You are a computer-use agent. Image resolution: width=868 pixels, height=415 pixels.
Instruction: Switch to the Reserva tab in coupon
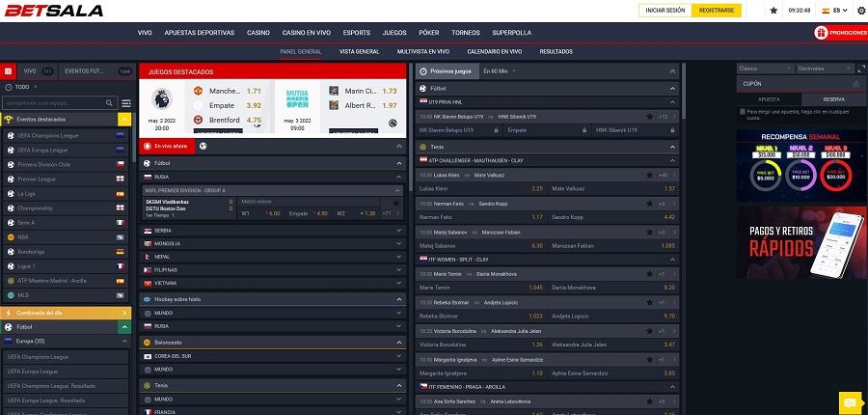(833, 99)
